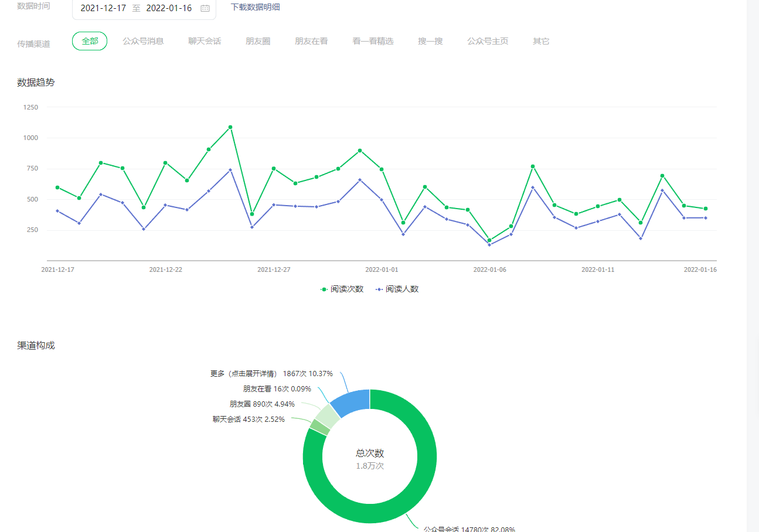
Task: Select the 搜一搜 channel
Action: (x=430, y=41)
